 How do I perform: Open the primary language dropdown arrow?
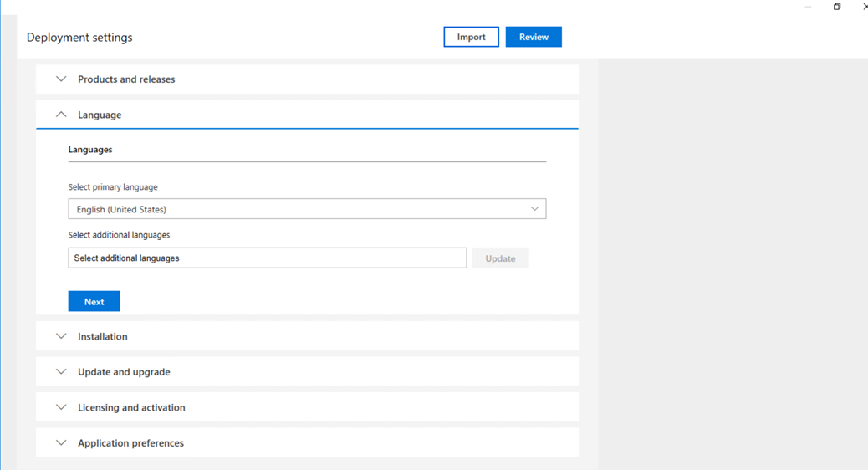pyautogui.click(x=534, y=209)
